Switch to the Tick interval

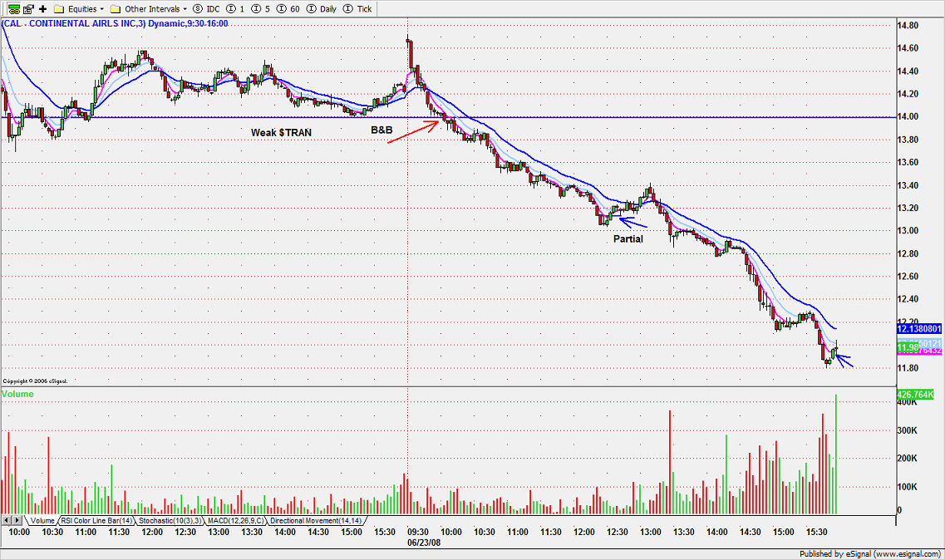(x=357, y=9)
